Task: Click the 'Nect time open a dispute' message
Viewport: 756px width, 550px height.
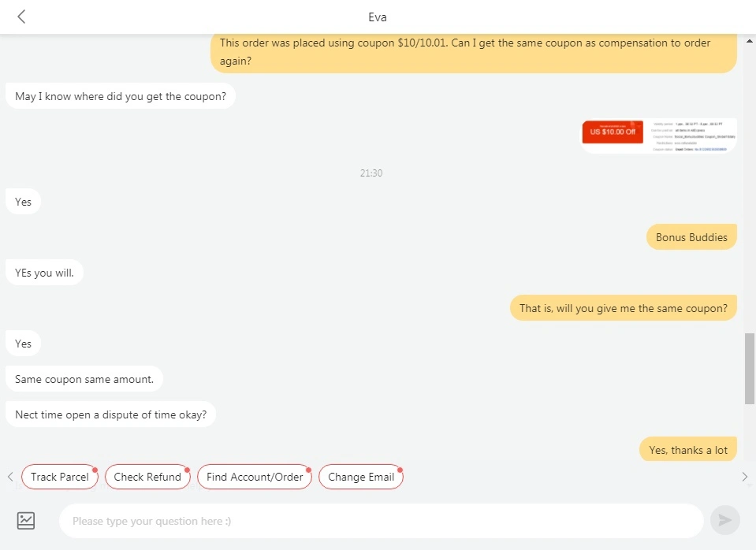Action: pyautogui.click(x=111, y=414)
